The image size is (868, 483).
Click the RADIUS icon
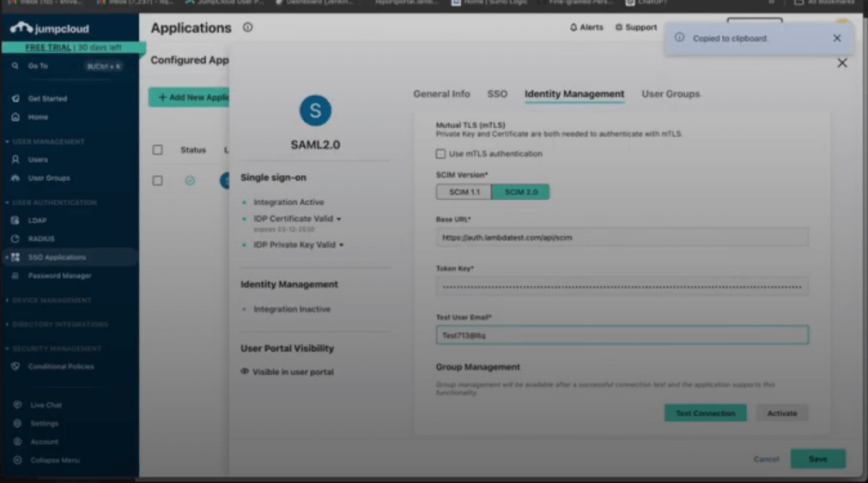click(15, 238)
